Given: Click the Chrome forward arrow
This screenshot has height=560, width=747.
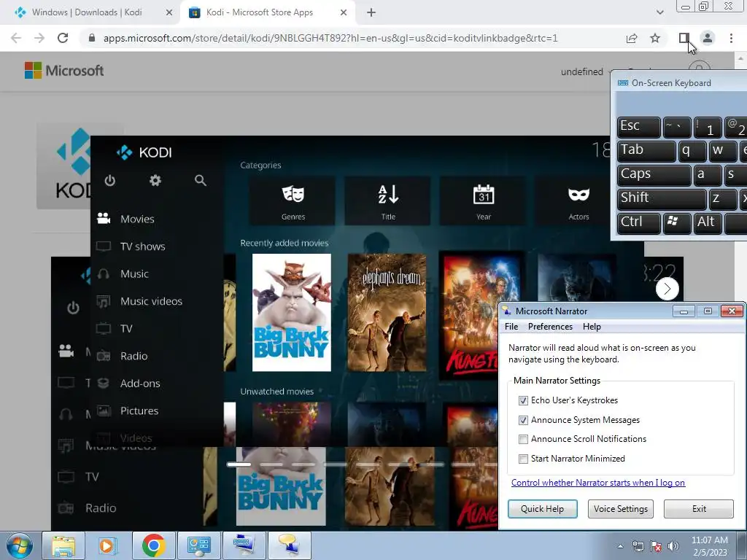Looking at the screenshot, I should click(x=39, y=38).
